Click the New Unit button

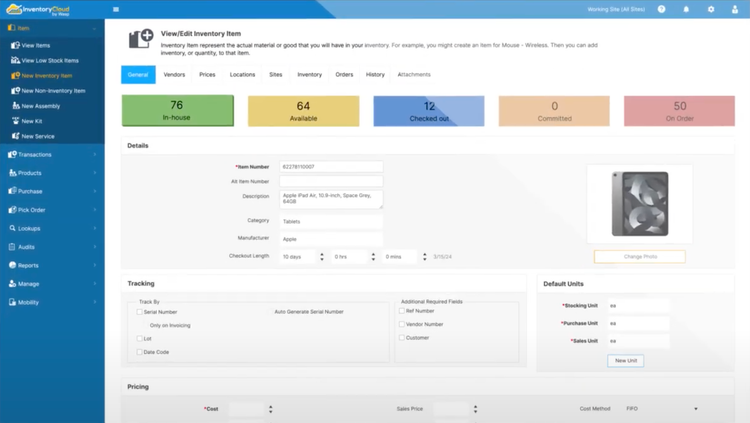tap(626, 361)
